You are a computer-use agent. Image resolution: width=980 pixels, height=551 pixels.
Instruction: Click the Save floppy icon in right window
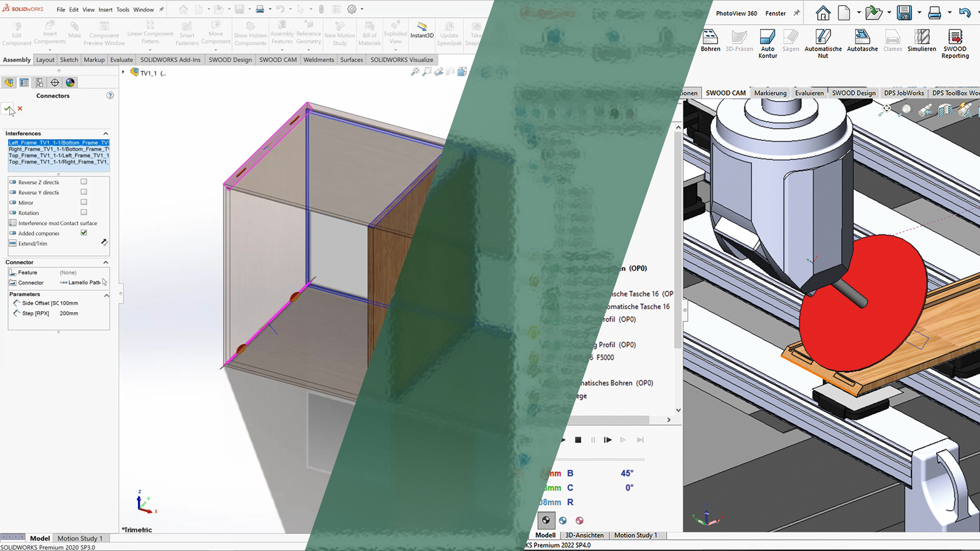pos(904,13)
